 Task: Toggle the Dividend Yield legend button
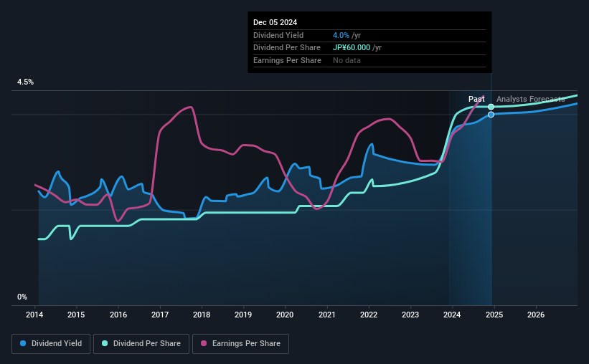tap(51, 344)
